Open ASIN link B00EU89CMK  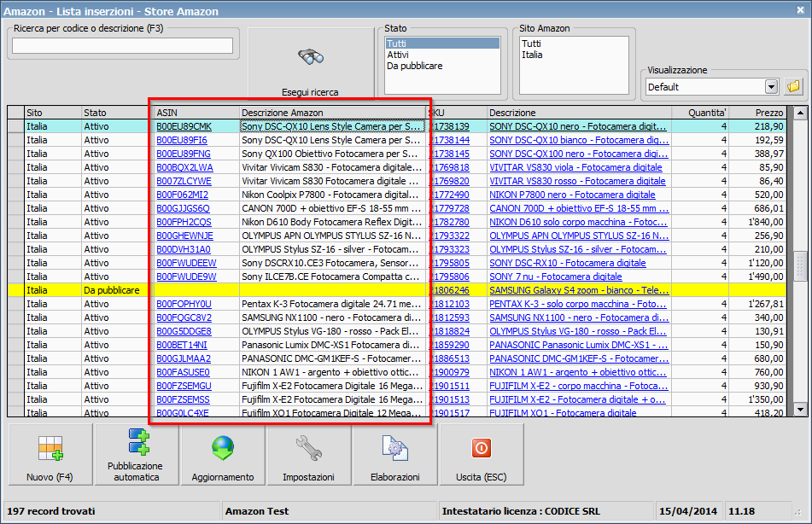coord(184,126)
